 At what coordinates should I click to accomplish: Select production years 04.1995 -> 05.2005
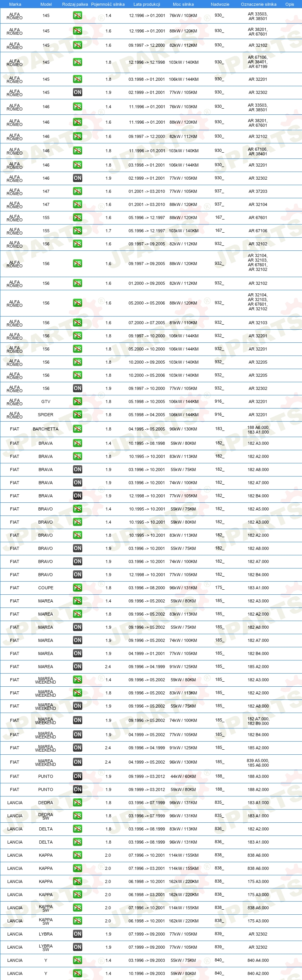point(147,429)
